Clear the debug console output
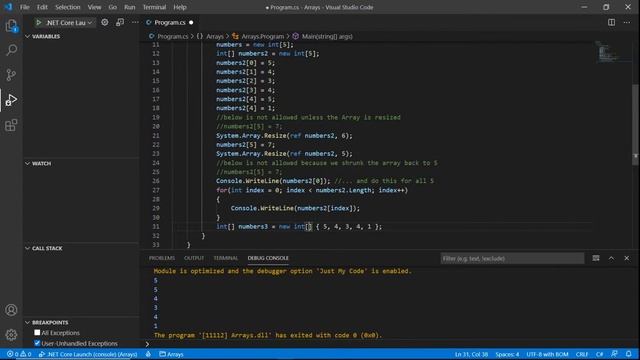 (x=596, y=258)
